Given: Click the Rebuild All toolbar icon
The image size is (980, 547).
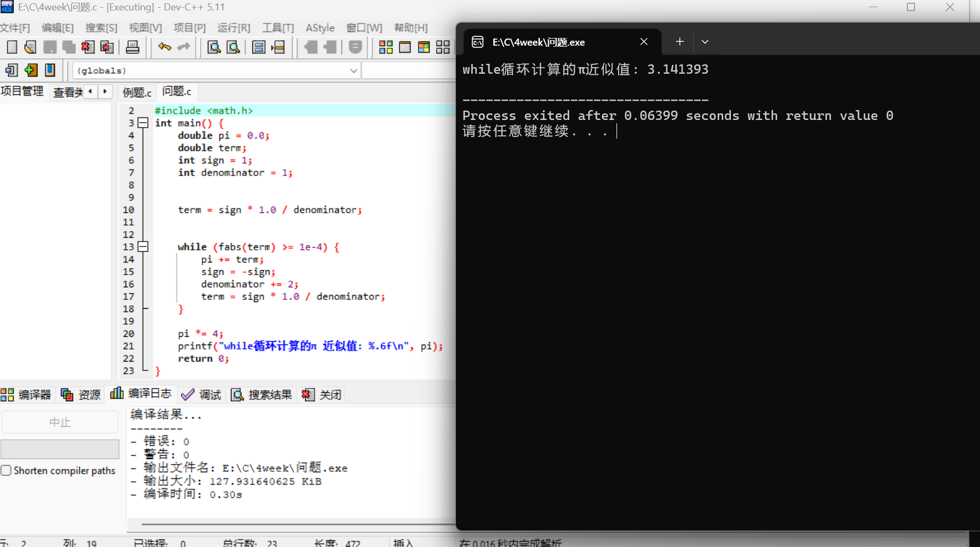Looking at the screenshot, I should point(443,47).
